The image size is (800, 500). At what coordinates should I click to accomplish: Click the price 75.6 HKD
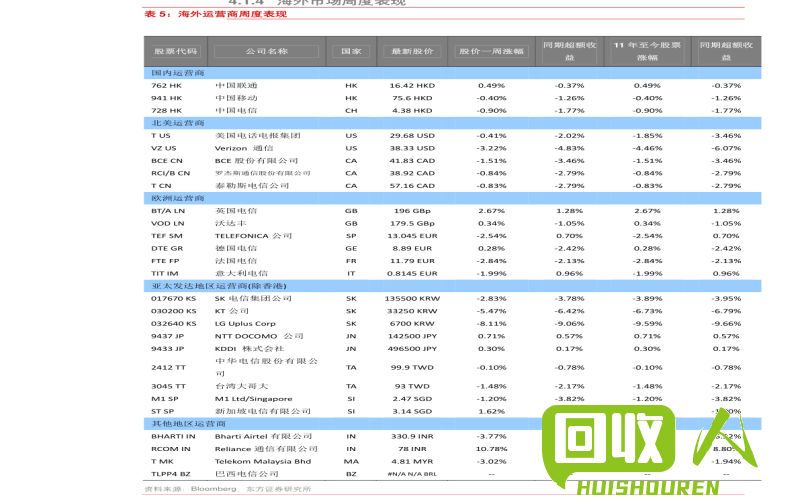click(412, 98)
